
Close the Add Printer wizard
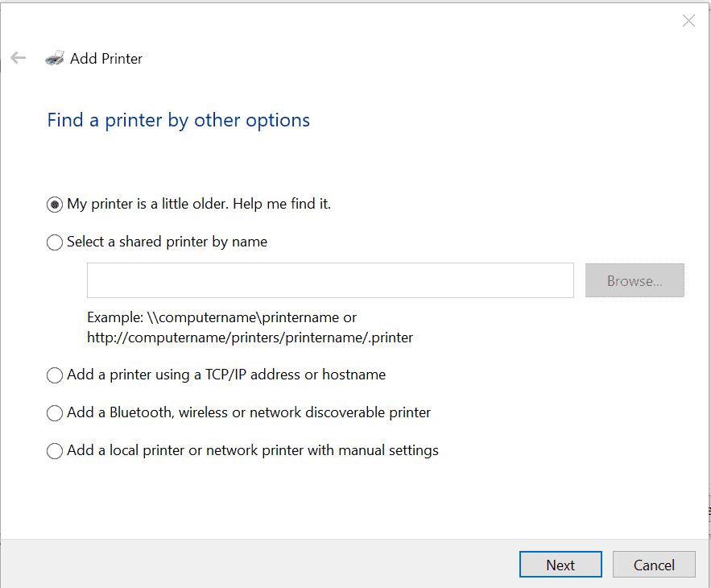688,21
